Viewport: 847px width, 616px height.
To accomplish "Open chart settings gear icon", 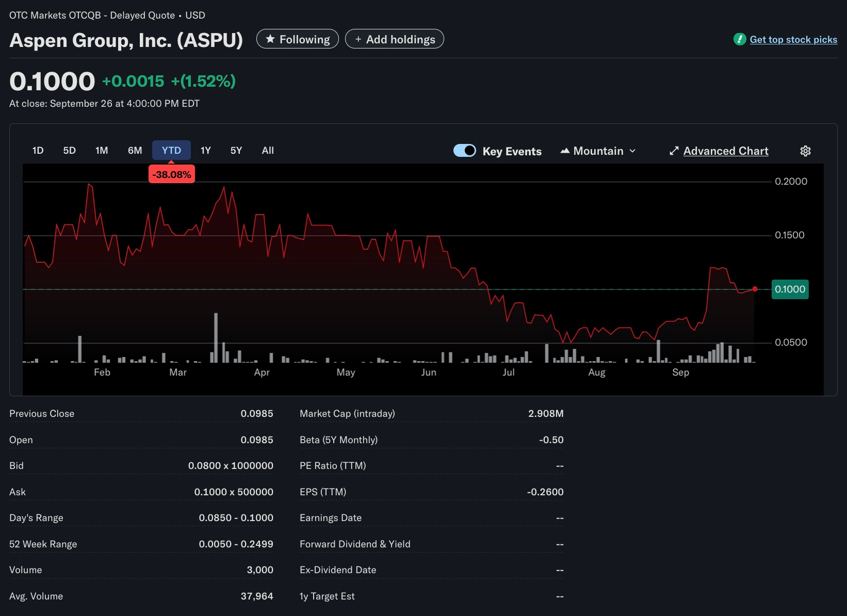I will [805, 151].
